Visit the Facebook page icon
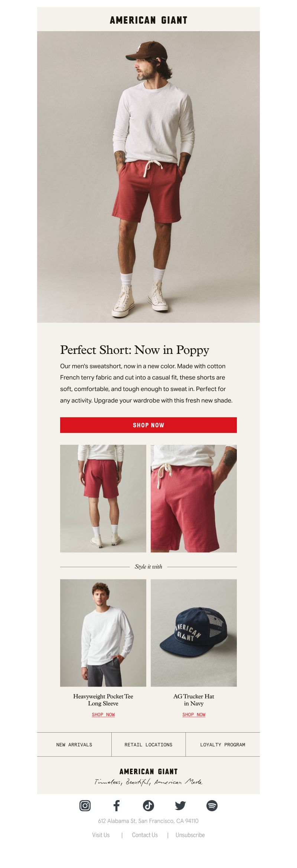This screenshot has width=297, height=868. [117, 805]
